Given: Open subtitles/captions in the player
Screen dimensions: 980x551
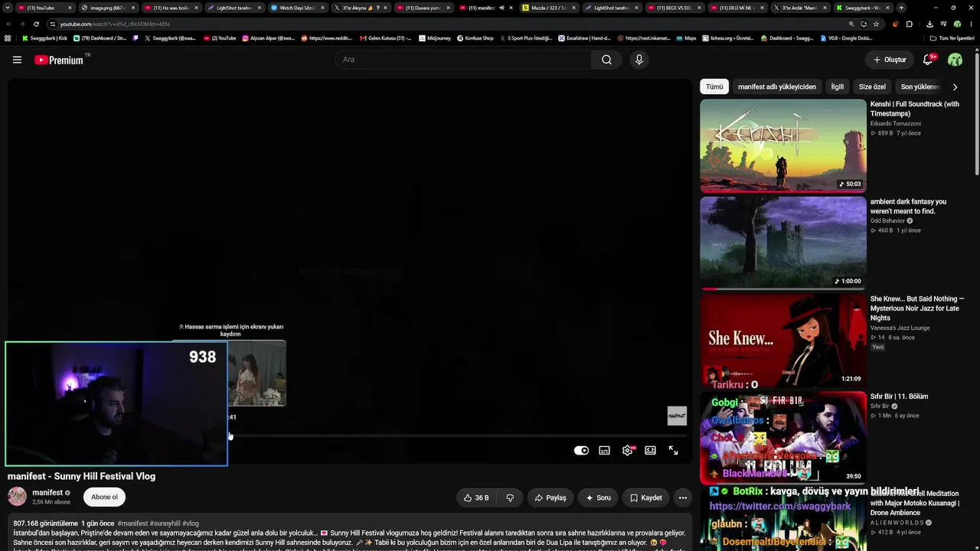Looking at the screenshot, I should (604, 451).
